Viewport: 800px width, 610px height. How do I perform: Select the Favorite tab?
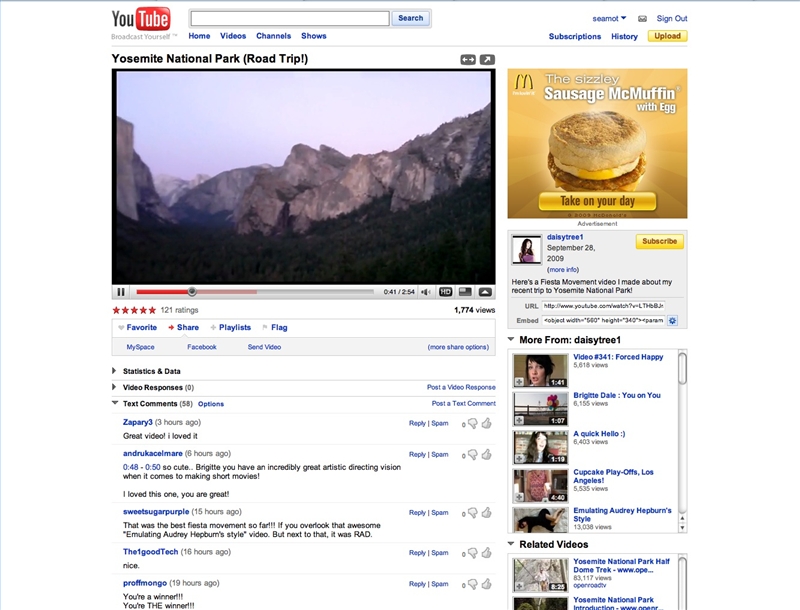point(137,327)
